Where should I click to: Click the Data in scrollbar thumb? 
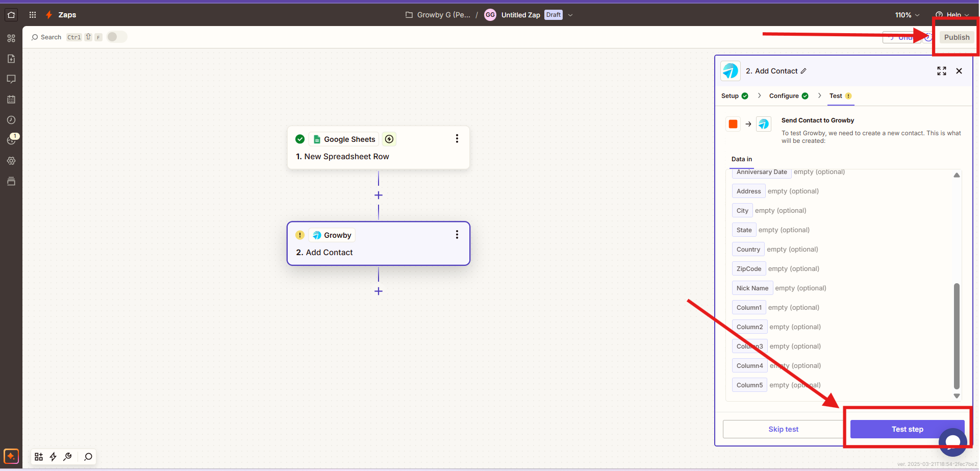click(x=957, y=336)
